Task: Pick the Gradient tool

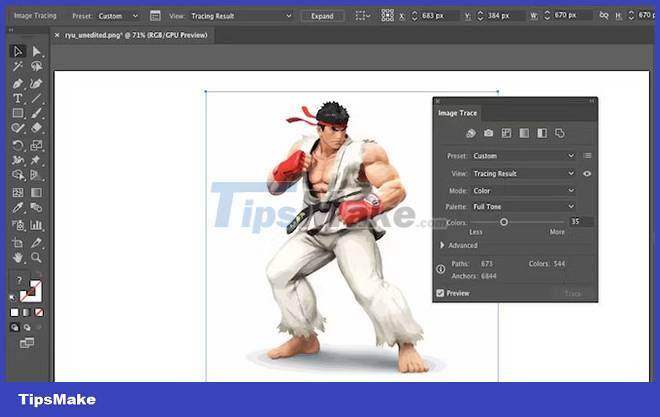Action: [x=37, y=192]
